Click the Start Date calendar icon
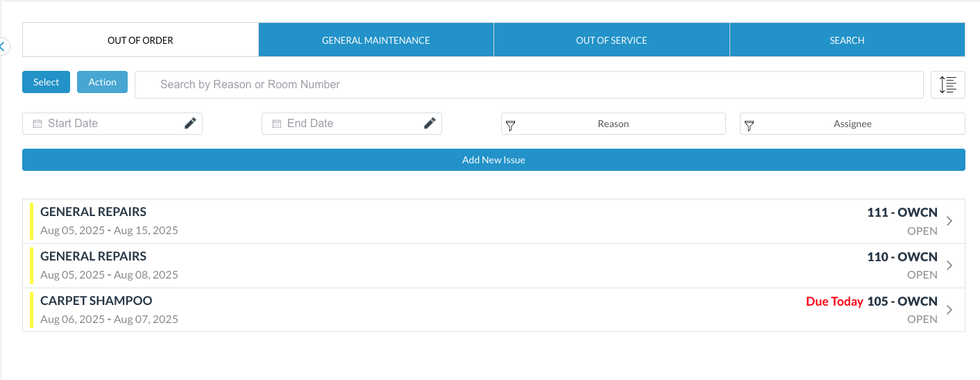 click(x=37, y=124)
